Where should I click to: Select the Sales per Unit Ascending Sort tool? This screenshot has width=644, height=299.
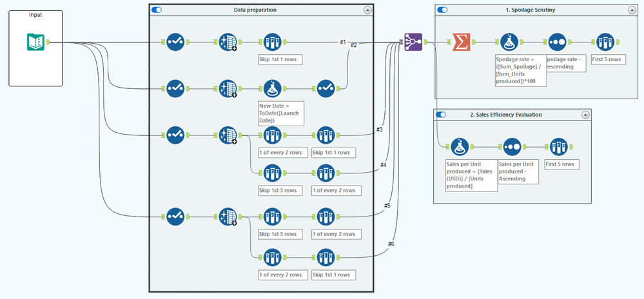[511, 147]
